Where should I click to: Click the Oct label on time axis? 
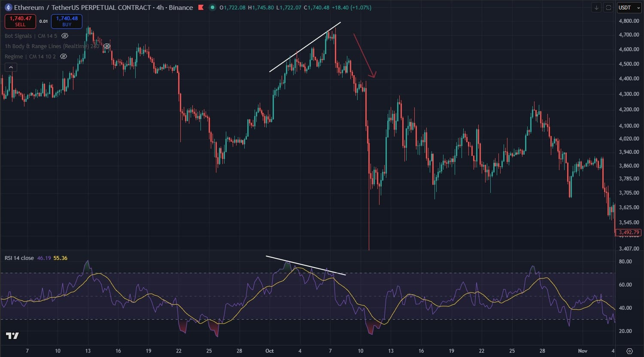pos(270,351)
